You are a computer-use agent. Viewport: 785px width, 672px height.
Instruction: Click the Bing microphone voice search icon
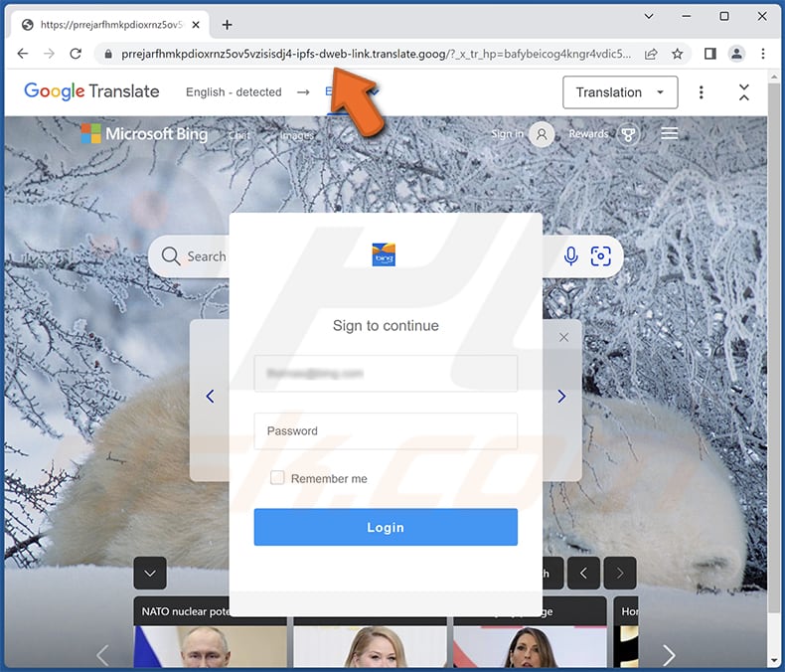tap(570, 256)
